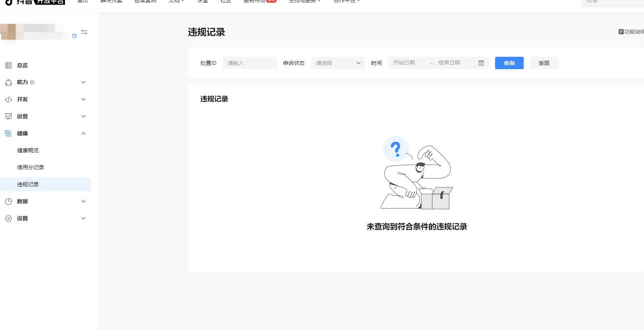
Task: Select 违规记录 sidebar item
Action: tap(28, 184)
